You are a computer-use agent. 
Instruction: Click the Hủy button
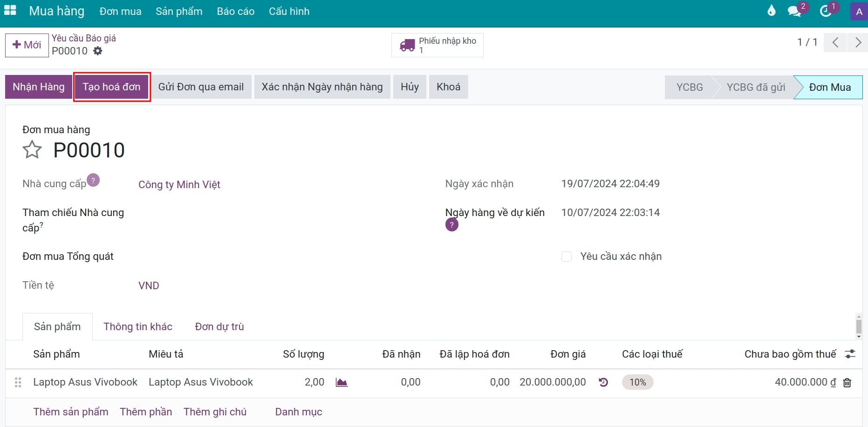pyautogui.click(x=410, y=87)
